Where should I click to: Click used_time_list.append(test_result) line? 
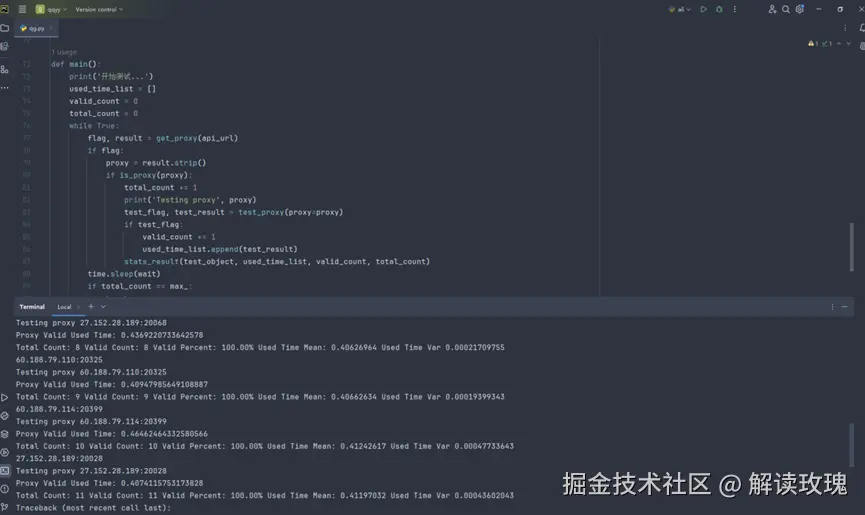click(220, 249)
